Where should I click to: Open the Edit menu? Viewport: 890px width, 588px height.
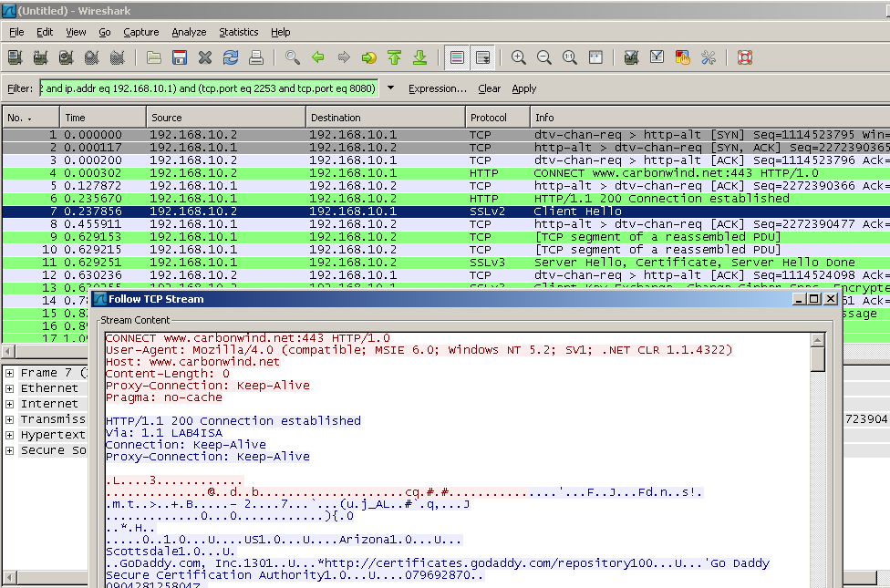(45, 32)
